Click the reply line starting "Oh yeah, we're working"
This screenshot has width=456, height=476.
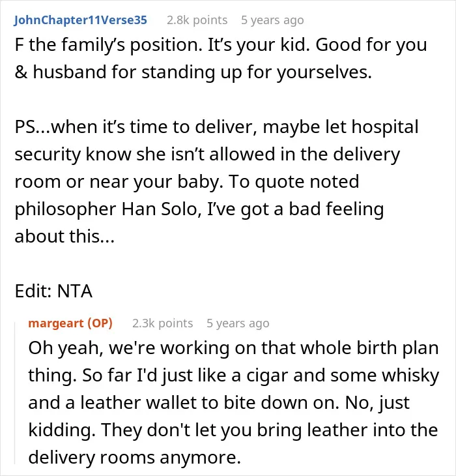point(233,348)
